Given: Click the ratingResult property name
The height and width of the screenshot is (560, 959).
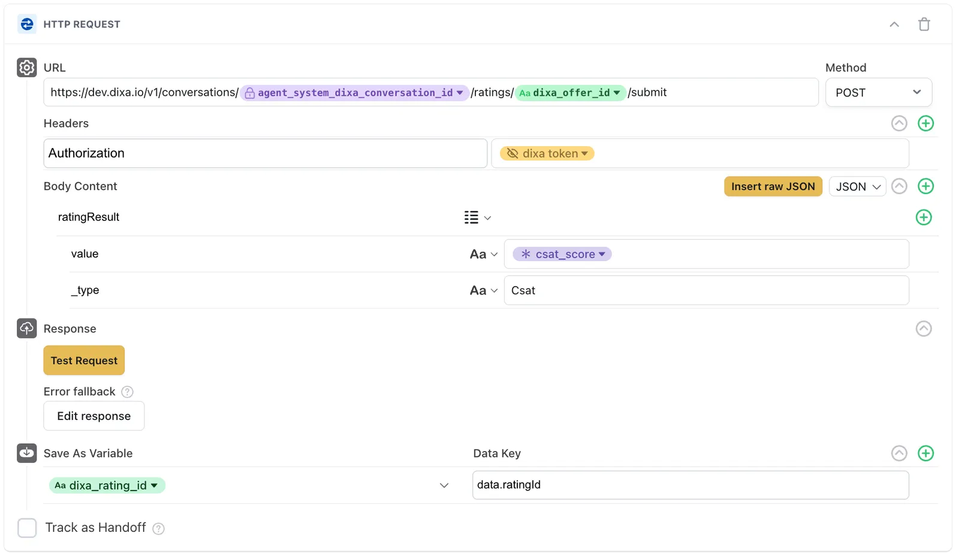Looking at the screenshot, I should tap(89, 217).
